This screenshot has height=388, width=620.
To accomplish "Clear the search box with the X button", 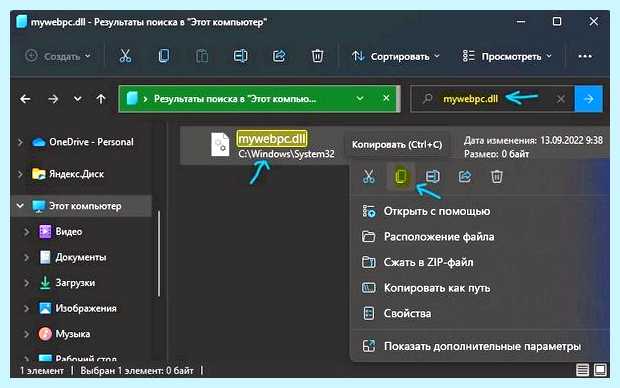I will [561, 98].
